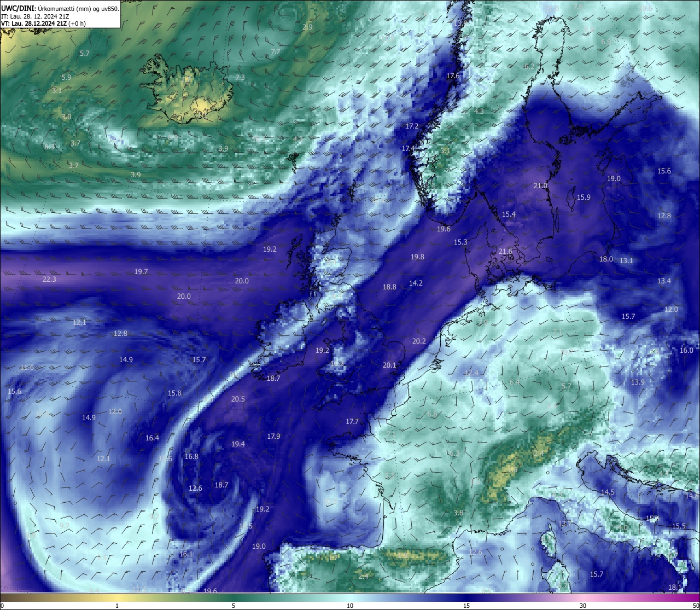Click the 16.4 value on the map
The image size is (700, 610).
click(x=152, y=438)
